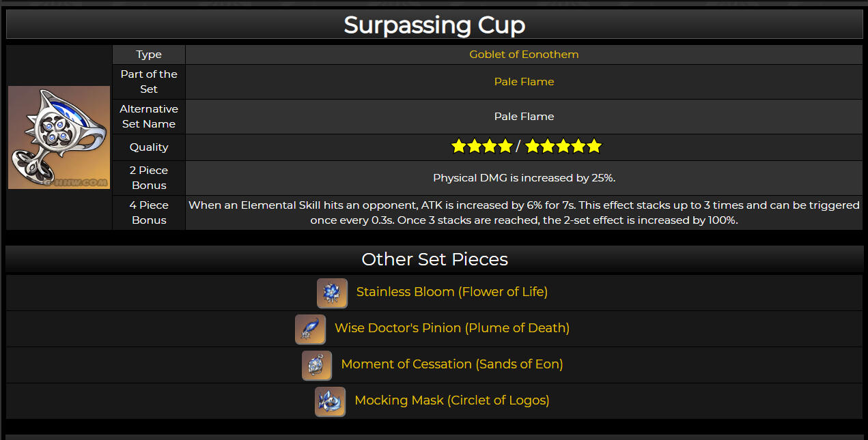Click the Type row label

[x=149, y=55]
